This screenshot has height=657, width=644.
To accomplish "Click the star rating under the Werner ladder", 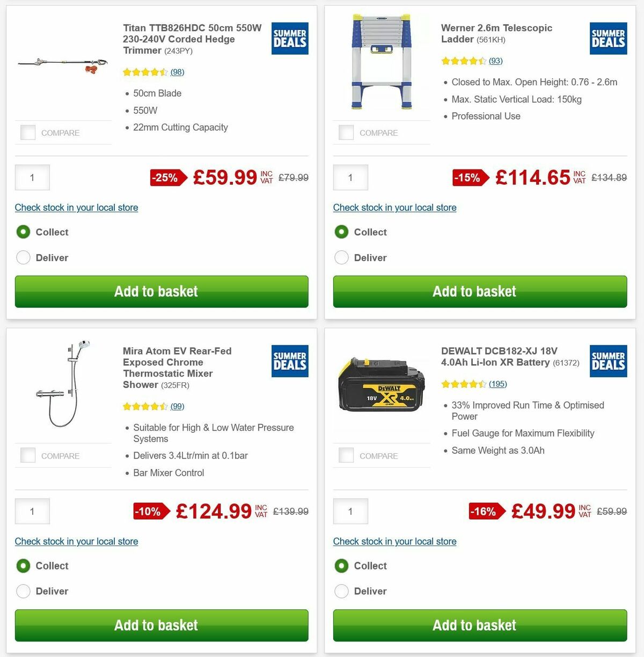I will point(464,61).
